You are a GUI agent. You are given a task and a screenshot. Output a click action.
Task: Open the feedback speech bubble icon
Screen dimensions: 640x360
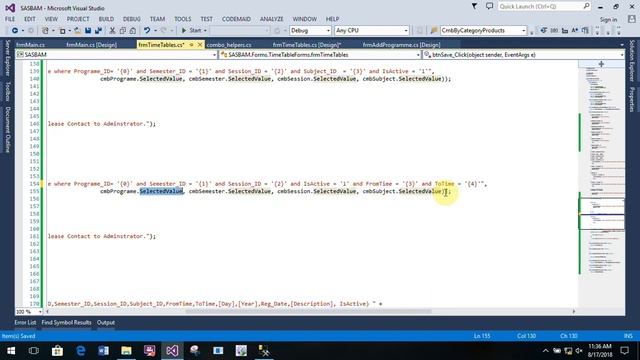[489, 7]
